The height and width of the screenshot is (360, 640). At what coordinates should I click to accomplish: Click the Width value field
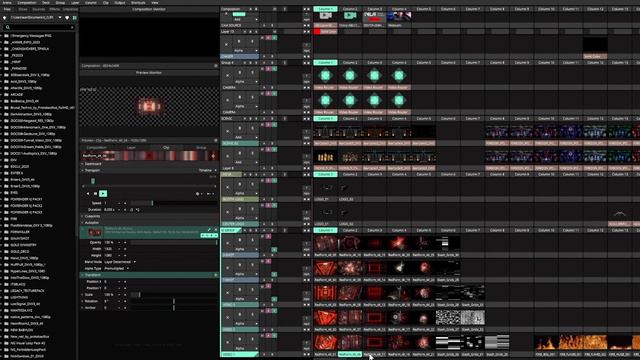tap(109, 249)
